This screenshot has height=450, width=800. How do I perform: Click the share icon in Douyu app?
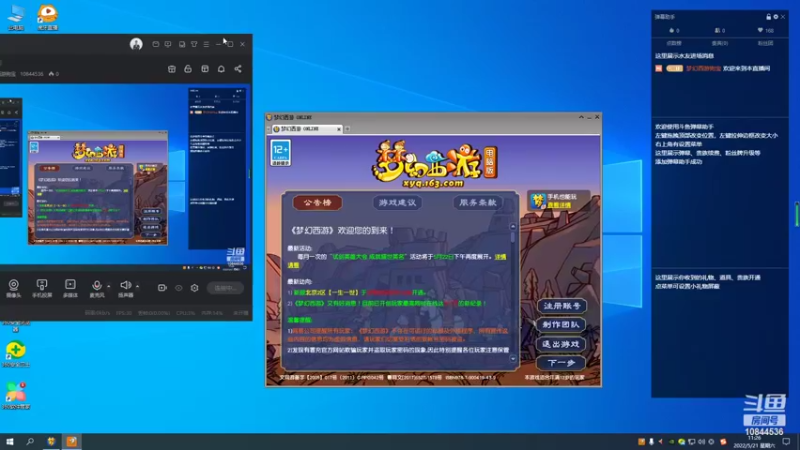tap(238, 69)
